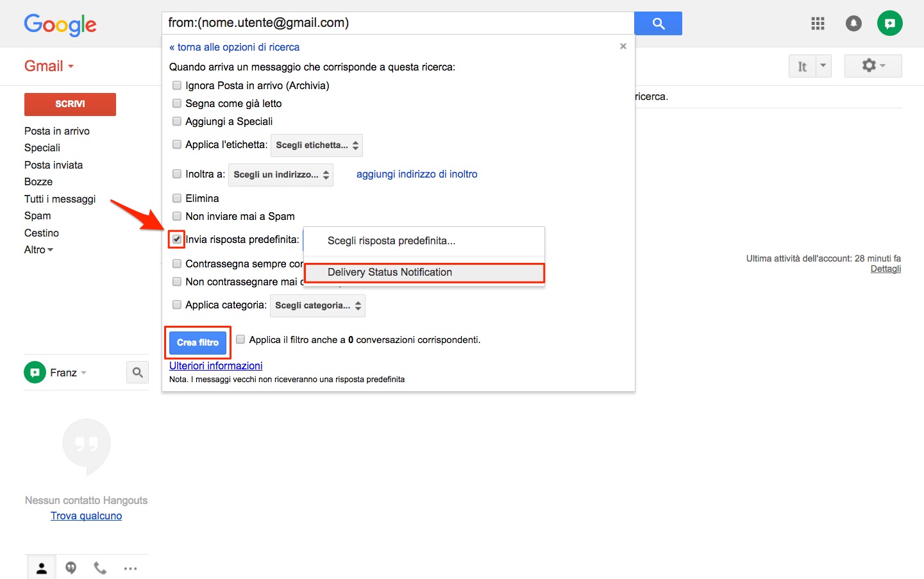Click the Crea filtro button
The image size is (924, 579).
click(197, 342)
